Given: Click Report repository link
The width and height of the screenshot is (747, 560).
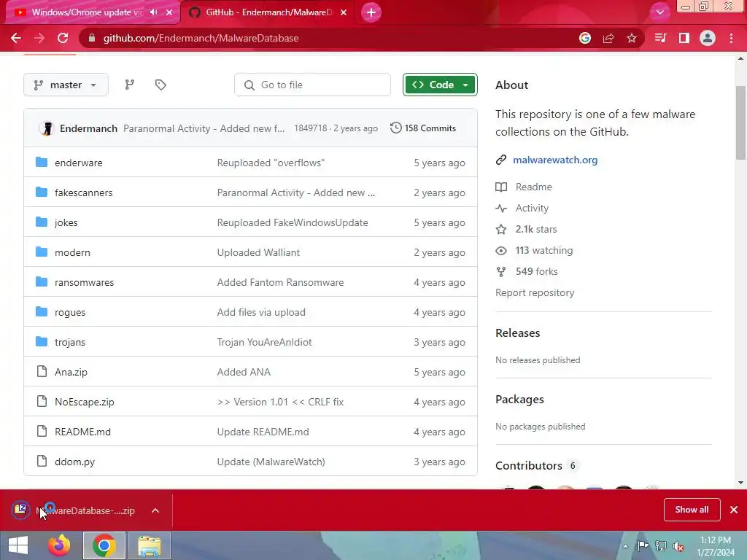Looking at the screenshot, I should (535, 293).
